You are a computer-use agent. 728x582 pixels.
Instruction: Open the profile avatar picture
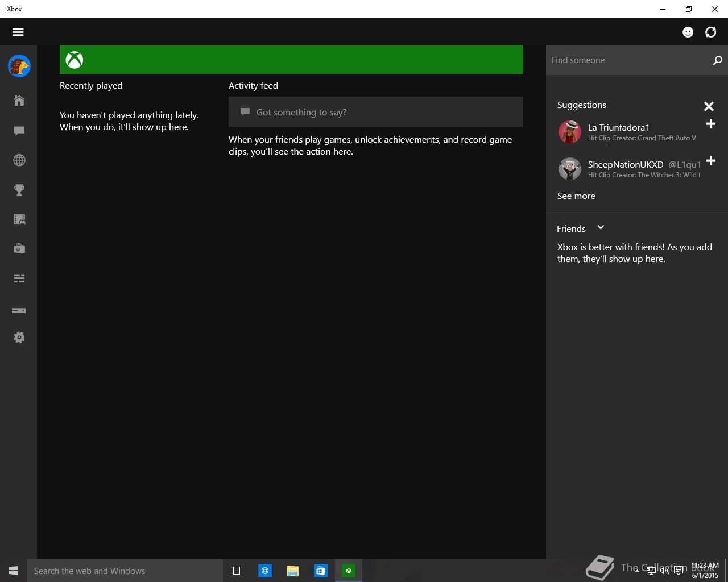point(19,66)
